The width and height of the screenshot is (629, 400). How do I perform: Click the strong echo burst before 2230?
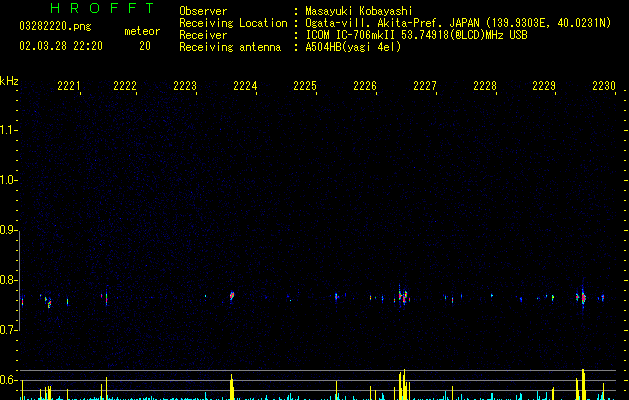pos(582,298)
